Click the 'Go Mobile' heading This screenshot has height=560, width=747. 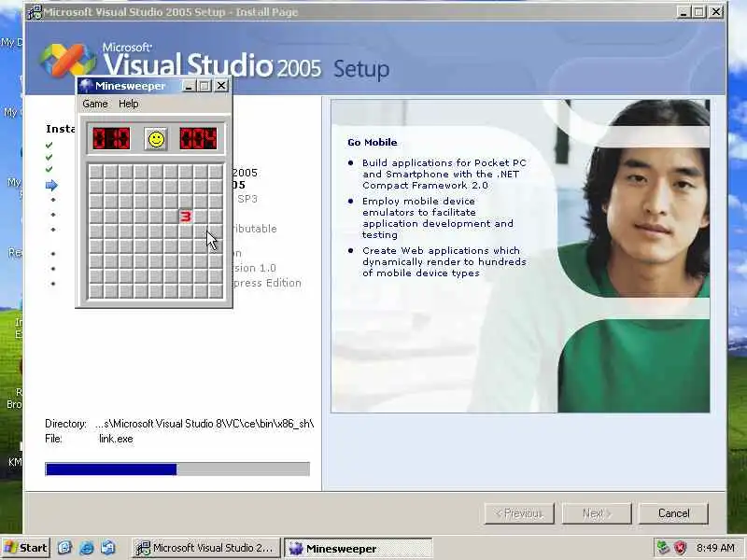[372, 143]
